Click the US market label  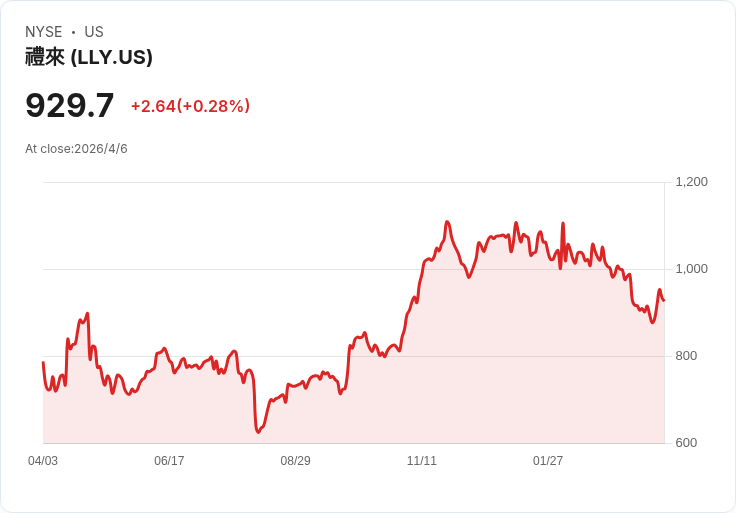click(x=94, y=32)
